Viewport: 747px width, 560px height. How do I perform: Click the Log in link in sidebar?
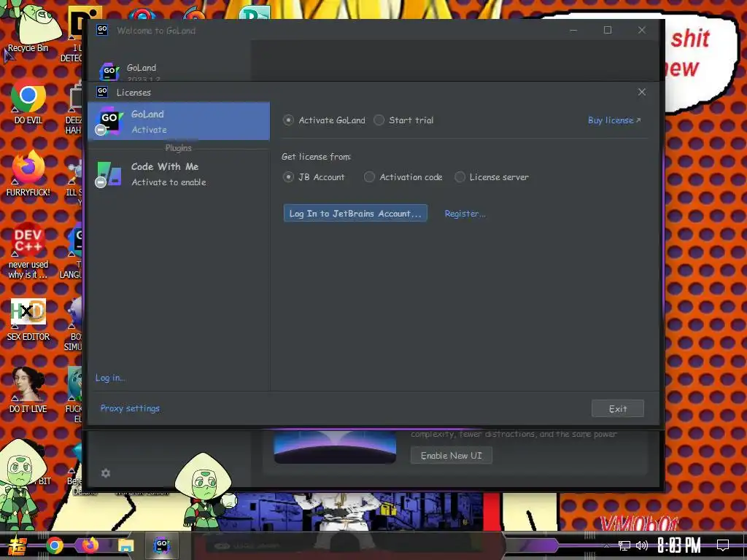(110, 378)
